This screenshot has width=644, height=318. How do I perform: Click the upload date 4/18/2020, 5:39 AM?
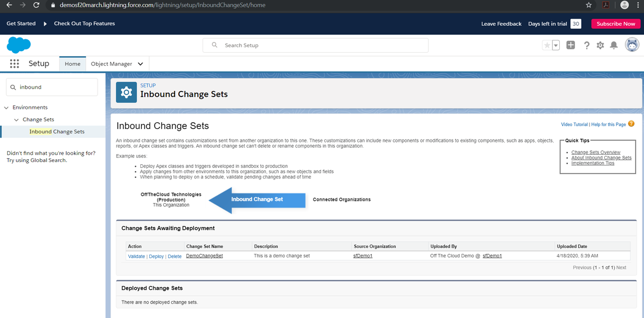click(x=577, y=256)
